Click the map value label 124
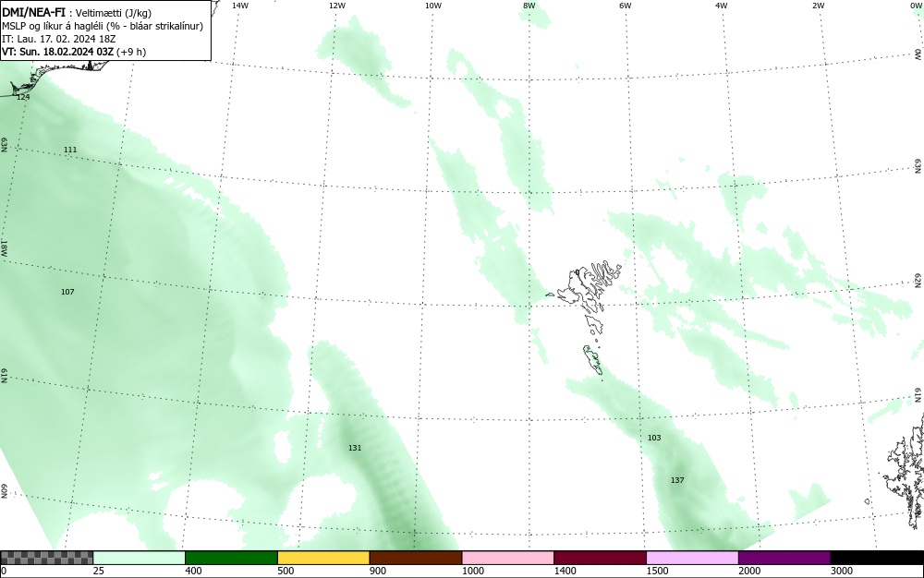Viewport: 924px width, 578px height. [23, 97]
